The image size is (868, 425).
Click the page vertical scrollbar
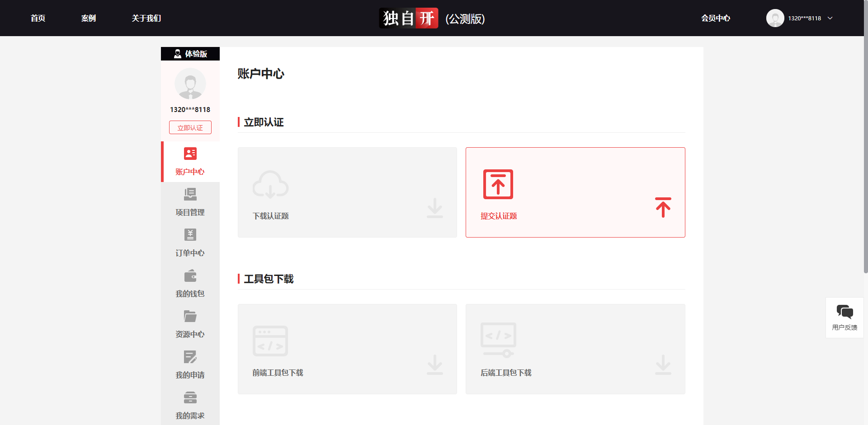[x=866, y=136]
